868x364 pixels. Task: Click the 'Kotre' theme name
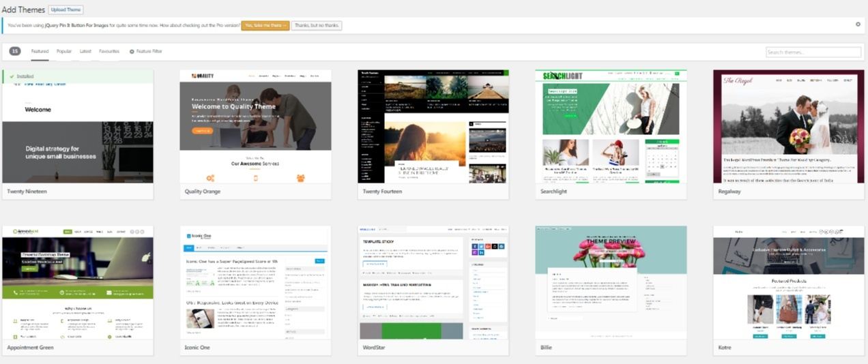725,348
